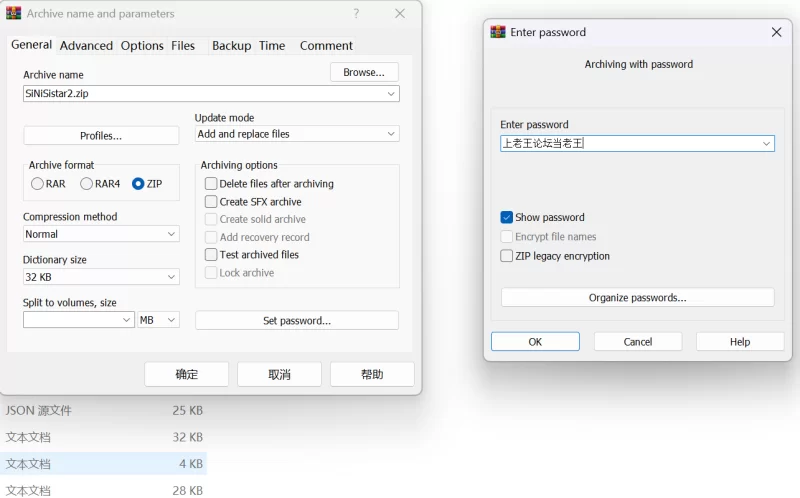The image size is (800, 498).
Task: Click the disabled Create solid archive checkbox
Action: 211,219
